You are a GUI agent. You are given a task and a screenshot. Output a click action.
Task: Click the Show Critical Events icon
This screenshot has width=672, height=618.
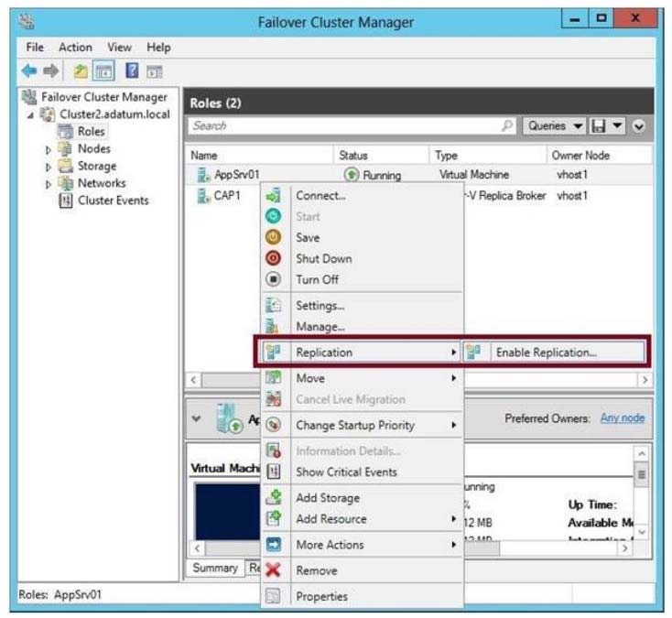(x=274, y=472)
